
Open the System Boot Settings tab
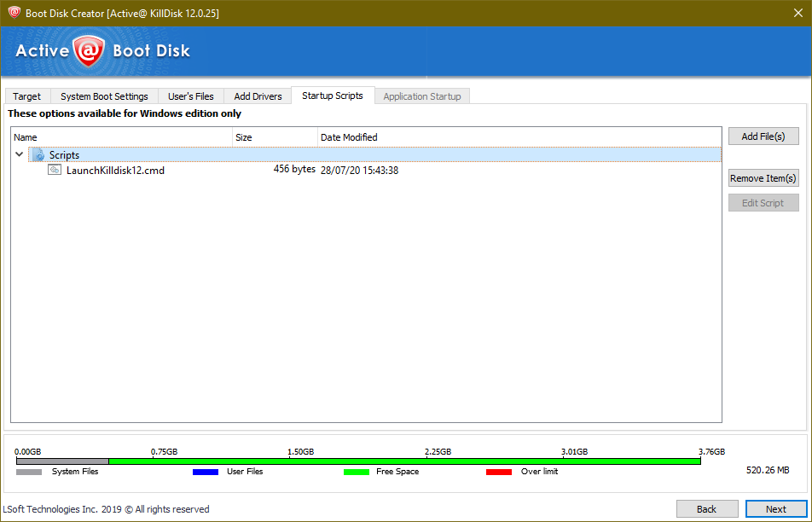pyautogui.click(x=104, y=96)
